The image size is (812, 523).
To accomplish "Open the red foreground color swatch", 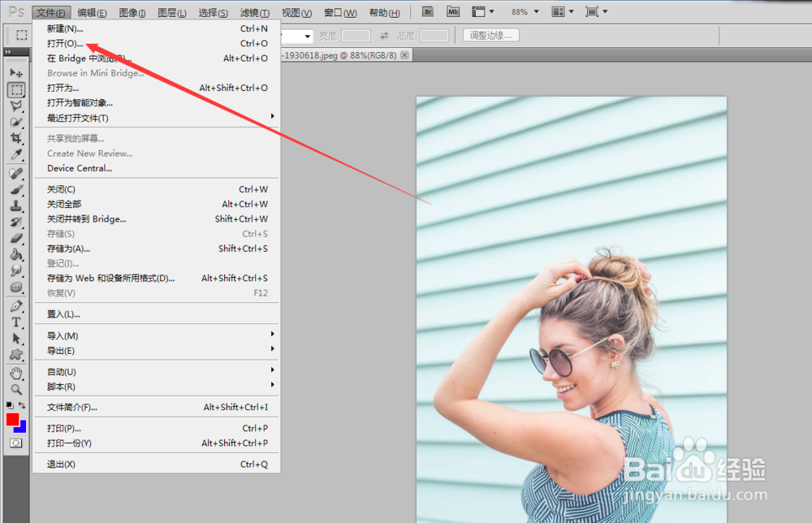I will [x=12, y=419].
